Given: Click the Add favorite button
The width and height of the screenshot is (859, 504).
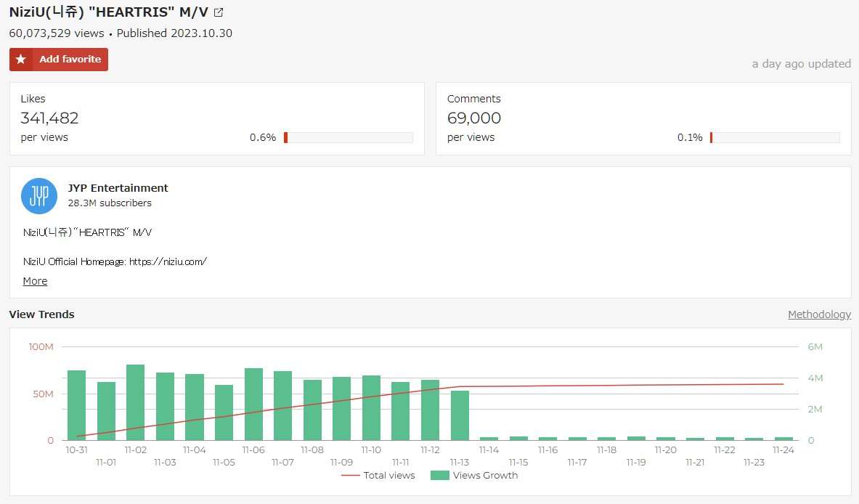Looking at the screenshot, I should [x=59, y=59].
